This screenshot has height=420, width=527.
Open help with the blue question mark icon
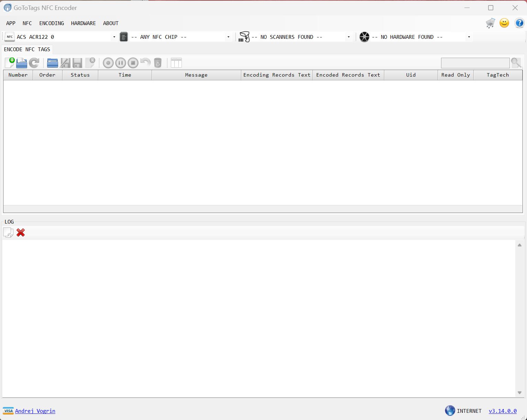(x=519, y=23)
